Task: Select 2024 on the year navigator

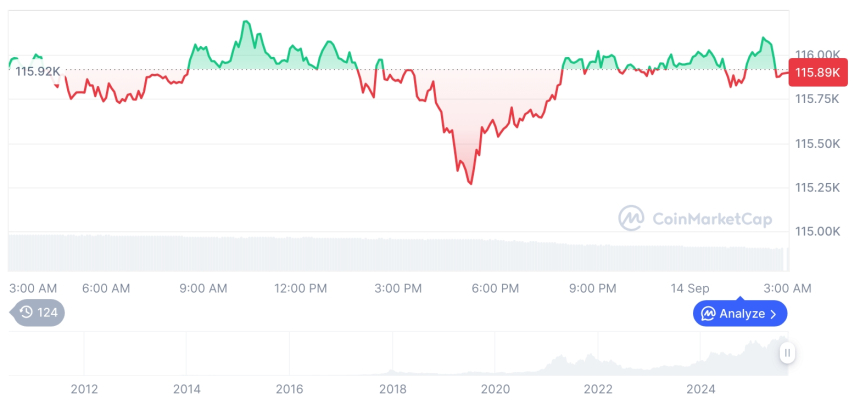Action: 700,388
